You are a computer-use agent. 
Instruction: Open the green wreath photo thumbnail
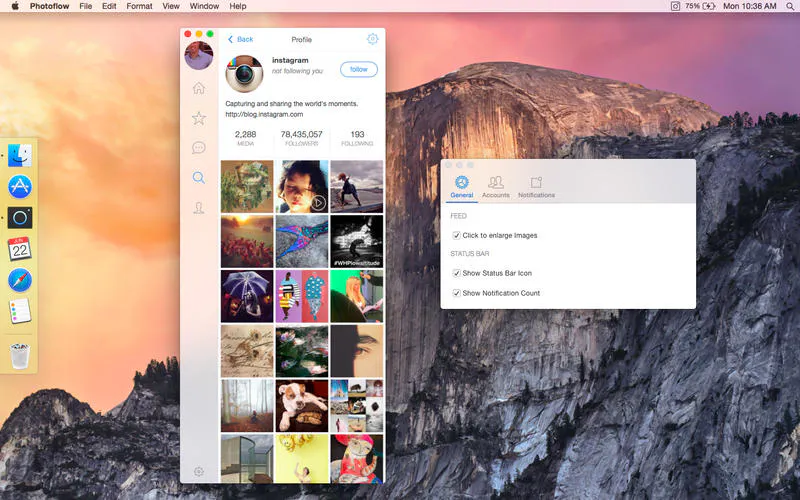coord(247,186)
